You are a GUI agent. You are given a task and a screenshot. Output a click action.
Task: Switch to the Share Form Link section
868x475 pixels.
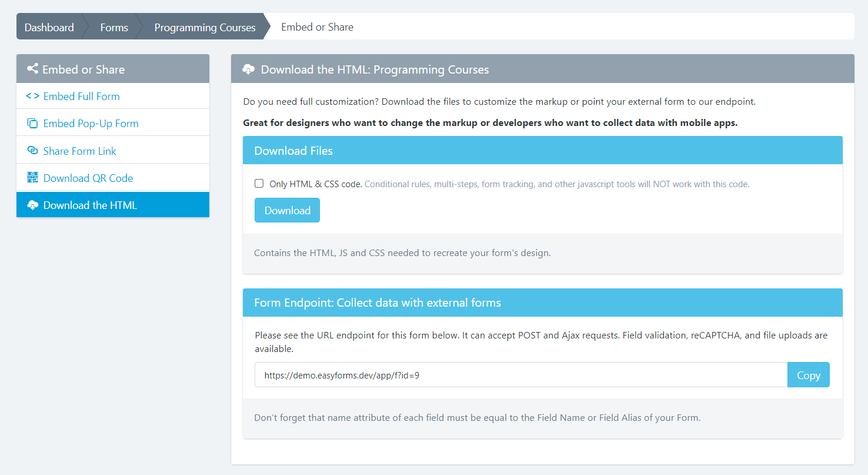tap(79, 151)
